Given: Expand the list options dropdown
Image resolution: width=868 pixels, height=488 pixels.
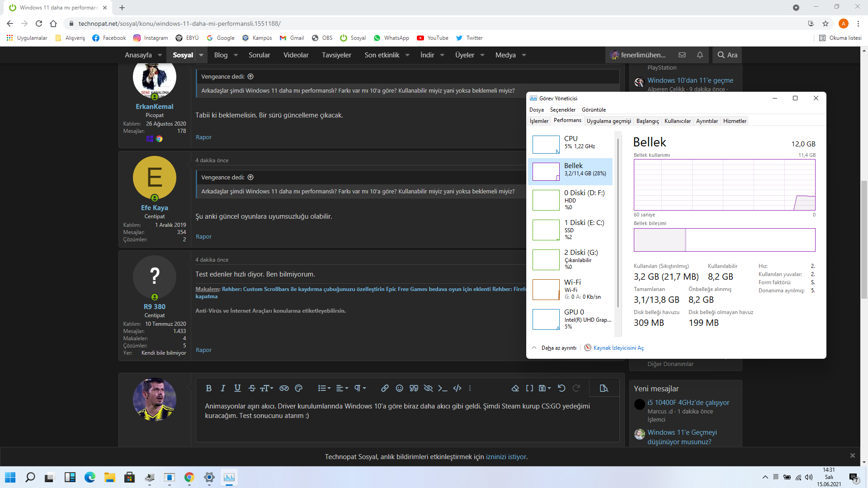Looking at the screenshot, I should point(324,388).
